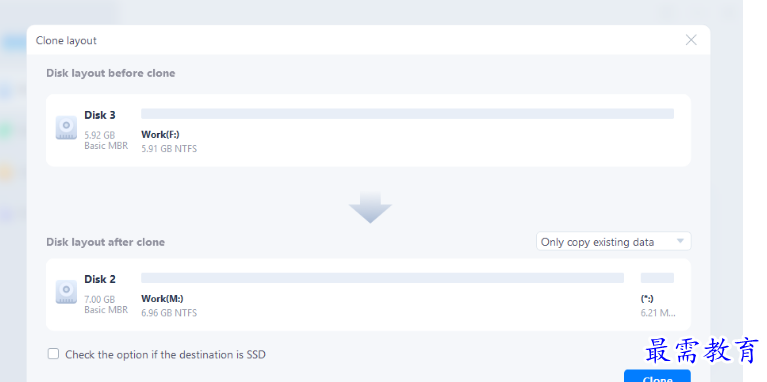The width and height of the screenshot is (767, 382).
Task: Click the Disk 3 drive icon
Action: pos(66,128)
